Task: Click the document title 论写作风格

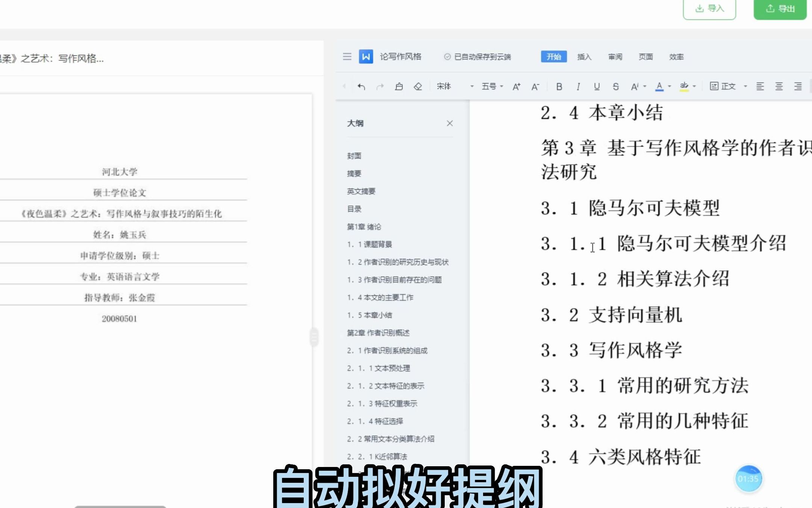Action: pyautogui.click(x=400, y=56)
